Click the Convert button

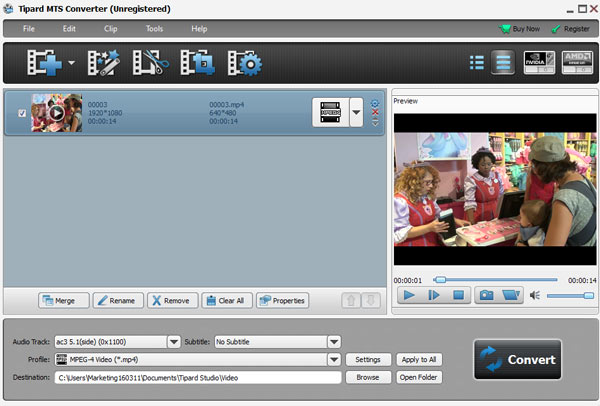(x=518, y=359)
